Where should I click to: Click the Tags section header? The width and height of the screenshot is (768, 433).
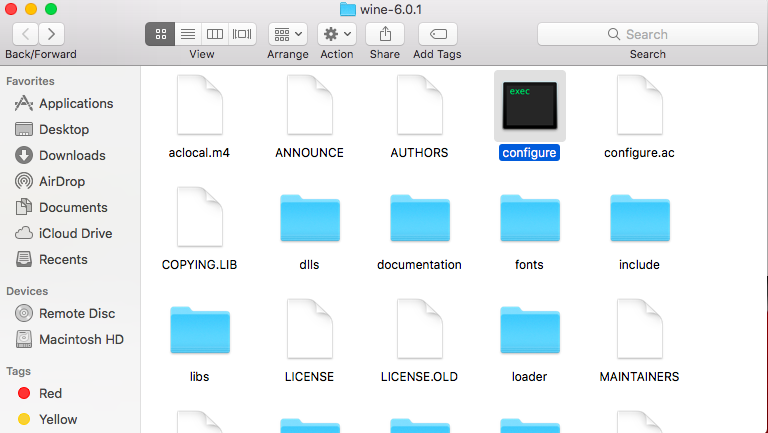click(19, 371)
